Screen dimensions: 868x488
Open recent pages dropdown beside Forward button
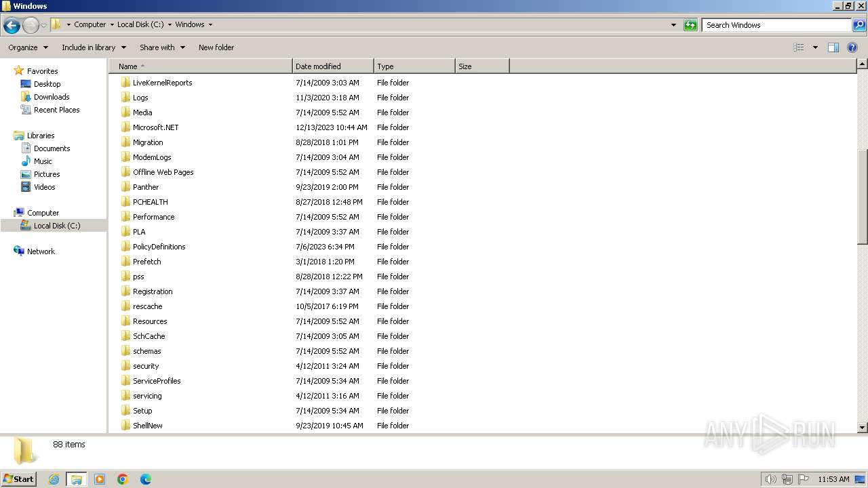tap(44, 26)
